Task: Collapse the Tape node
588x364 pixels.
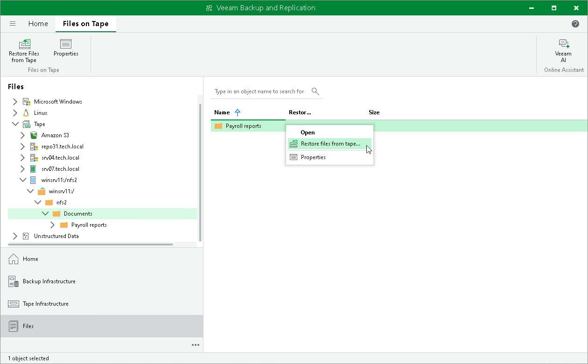Action: click(15, 124)
